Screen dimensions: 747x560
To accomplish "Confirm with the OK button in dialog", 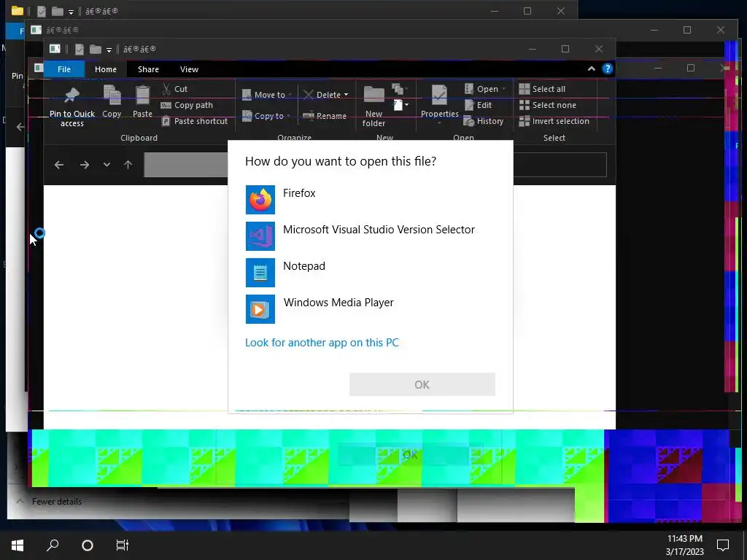I will tap(422, 384).
